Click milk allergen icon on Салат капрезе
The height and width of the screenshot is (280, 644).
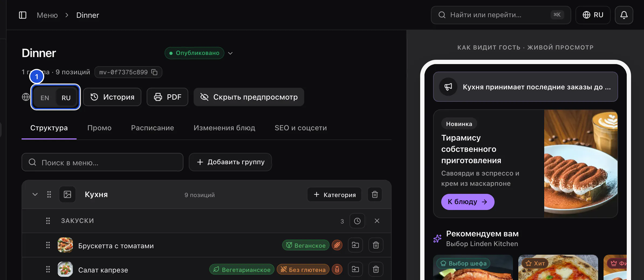click(x=337, y=269)
